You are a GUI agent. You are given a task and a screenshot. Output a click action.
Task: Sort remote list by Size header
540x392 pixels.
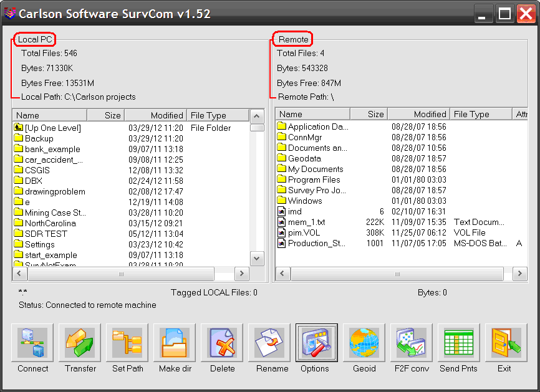[369, 114]
